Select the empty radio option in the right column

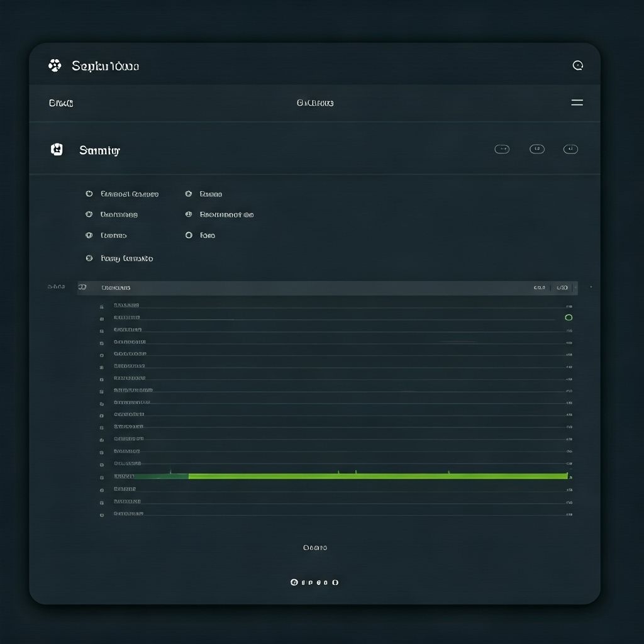click(189, 235)
